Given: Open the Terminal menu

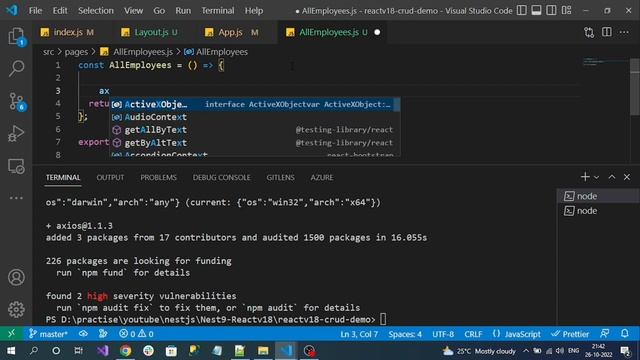Looking at the screenshot, I should pos(218,11).
